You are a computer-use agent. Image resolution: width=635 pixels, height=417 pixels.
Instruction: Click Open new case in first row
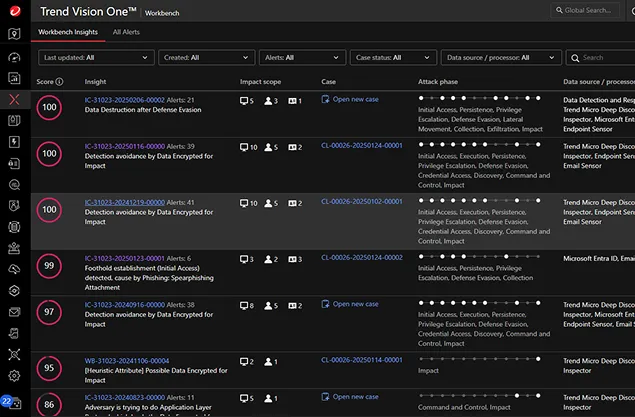tap(355, 100)
